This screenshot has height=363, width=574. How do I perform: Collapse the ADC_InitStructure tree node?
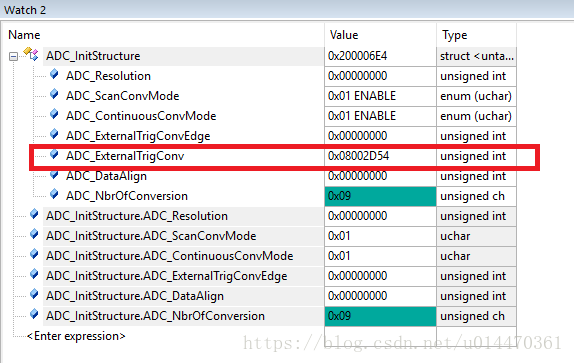[14, 56]
